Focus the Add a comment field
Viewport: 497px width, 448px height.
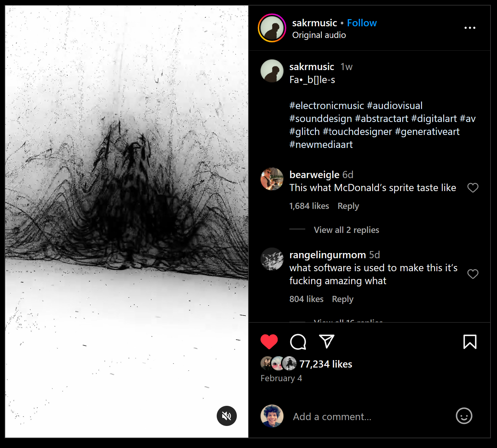coord(370,416)
